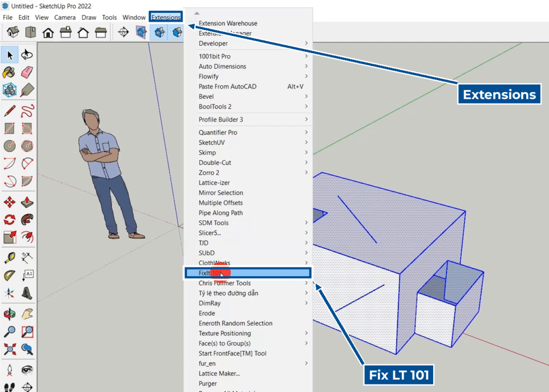Click the menu scroll-up arrow
Viewport: 549px width, 392px height.
(197, 13)
